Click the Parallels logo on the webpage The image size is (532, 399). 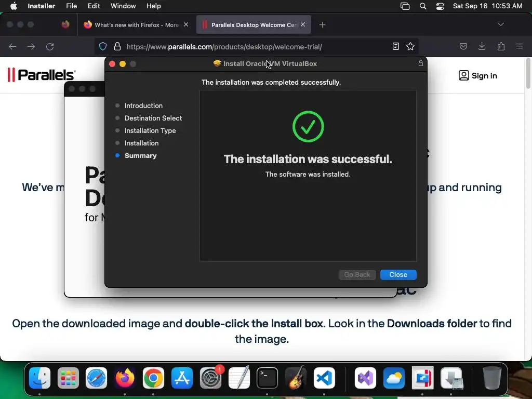42,75
